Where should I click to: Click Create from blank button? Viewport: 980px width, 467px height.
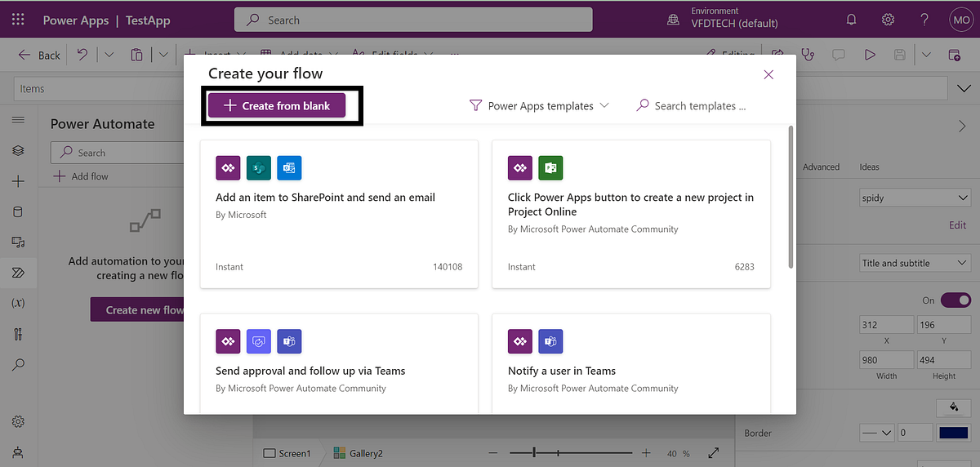[x=277, y=106]
